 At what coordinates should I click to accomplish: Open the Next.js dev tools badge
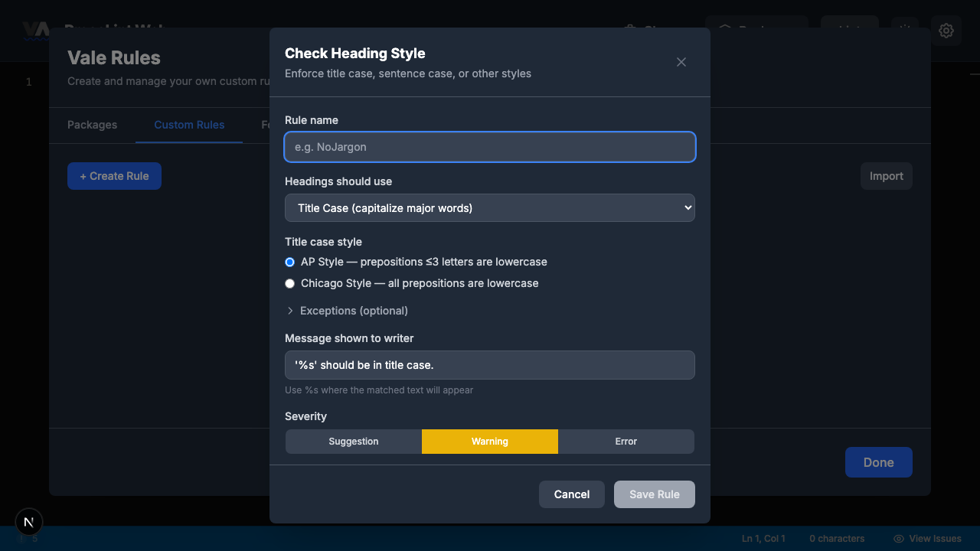pyautogui.click(x=28, y=521)
